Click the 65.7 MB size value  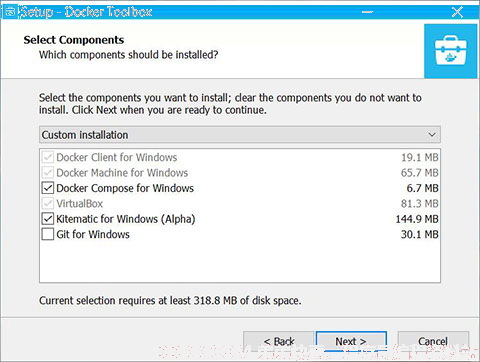point(420,173)
